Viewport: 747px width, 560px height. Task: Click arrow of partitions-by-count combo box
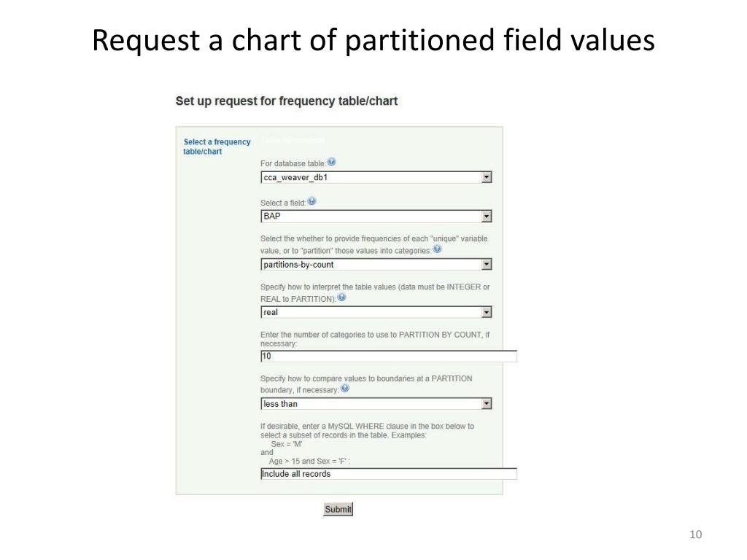(x=486, y=264)
